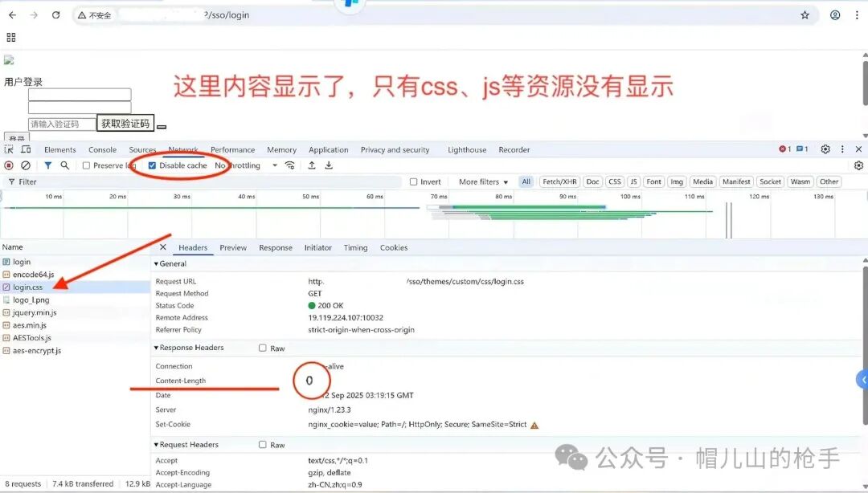Viewport: 868px width, 493px height.
Task: Select the All filter type
Action: [526, 181]
